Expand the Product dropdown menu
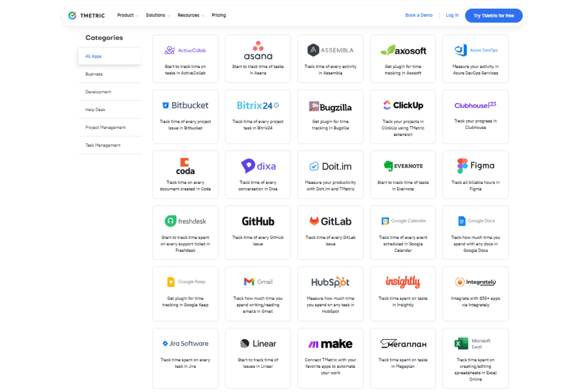588x392 pixels. coord(128,15)
